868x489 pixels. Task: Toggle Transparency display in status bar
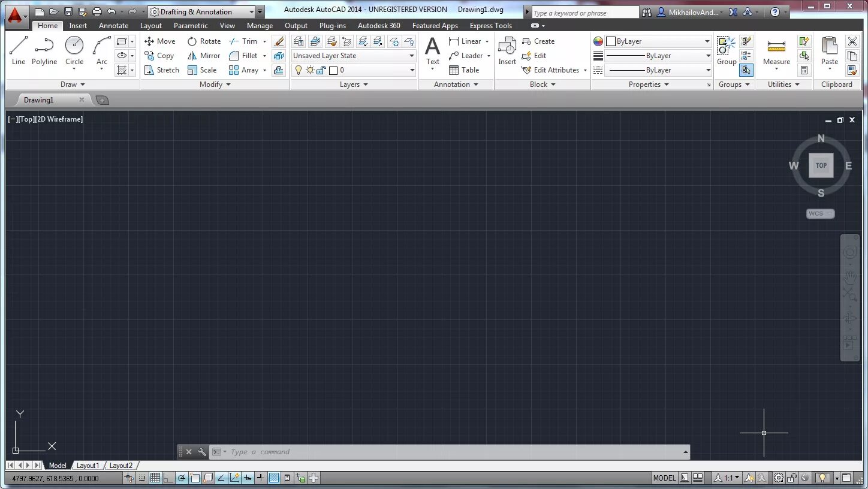click(x=274, y=478)
